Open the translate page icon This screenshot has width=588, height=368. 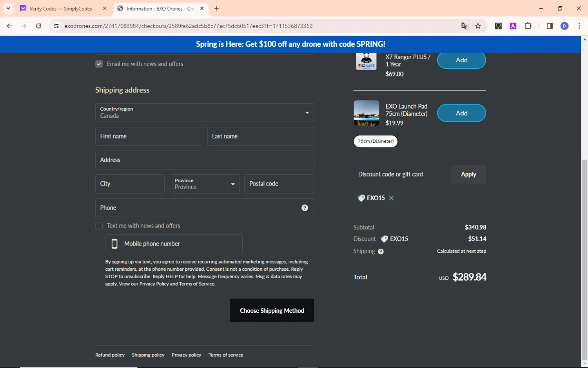(x=465, y=26)
